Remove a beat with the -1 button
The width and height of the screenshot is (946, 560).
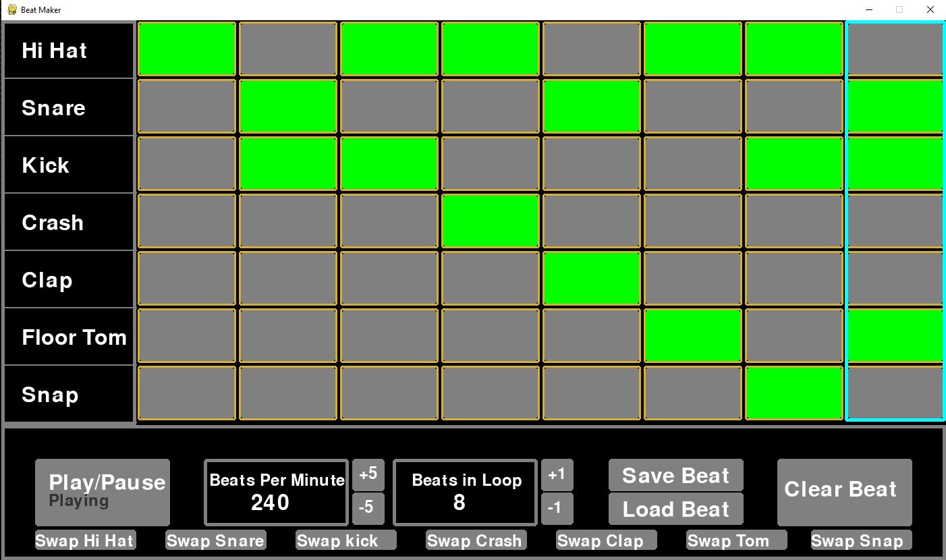(557, 509)
